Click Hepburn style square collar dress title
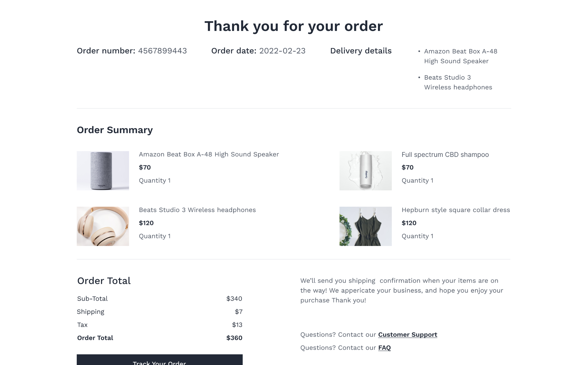Screen dimensions: 588x365 click(x=456, y=210)
